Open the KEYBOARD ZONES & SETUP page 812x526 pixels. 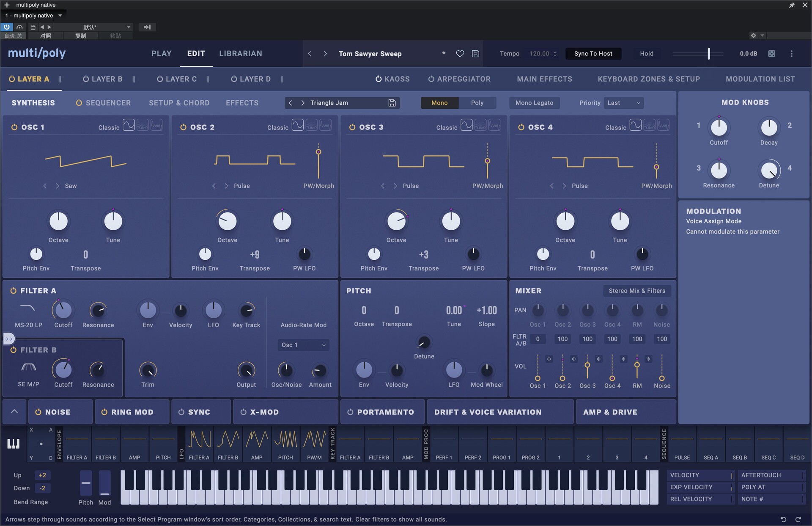(649, 79)
